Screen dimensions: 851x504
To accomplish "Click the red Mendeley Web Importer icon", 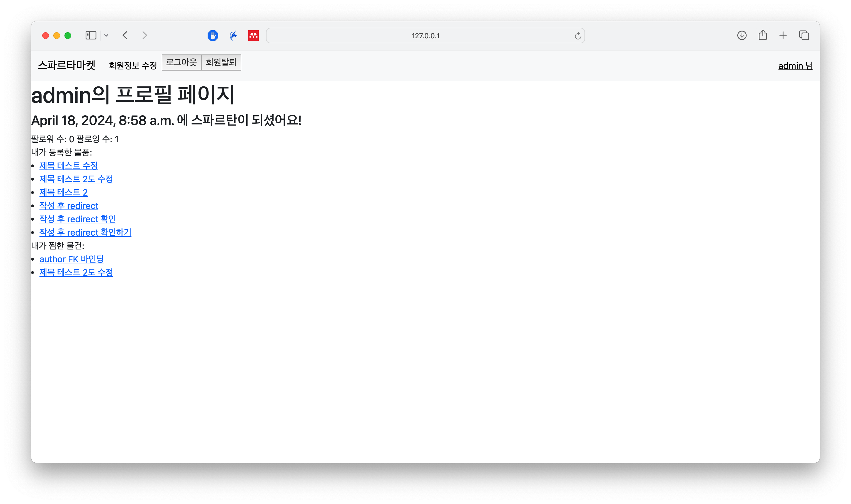I will [253, 35].
